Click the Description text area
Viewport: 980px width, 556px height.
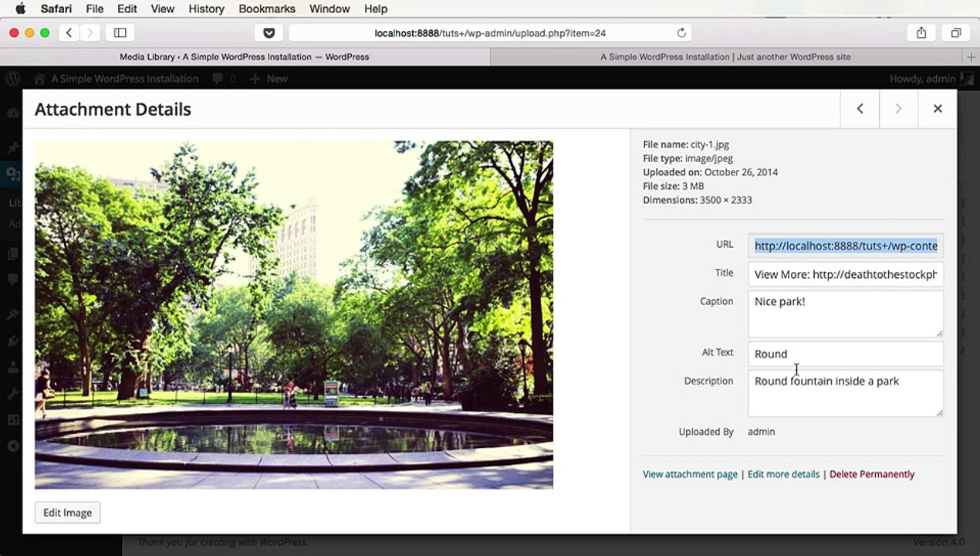(846, 393)
